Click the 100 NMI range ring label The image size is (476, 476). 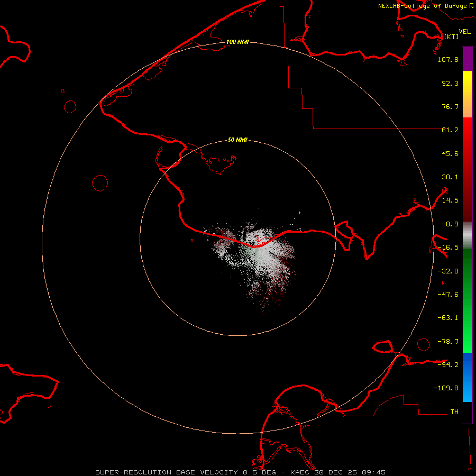(237, 42)
